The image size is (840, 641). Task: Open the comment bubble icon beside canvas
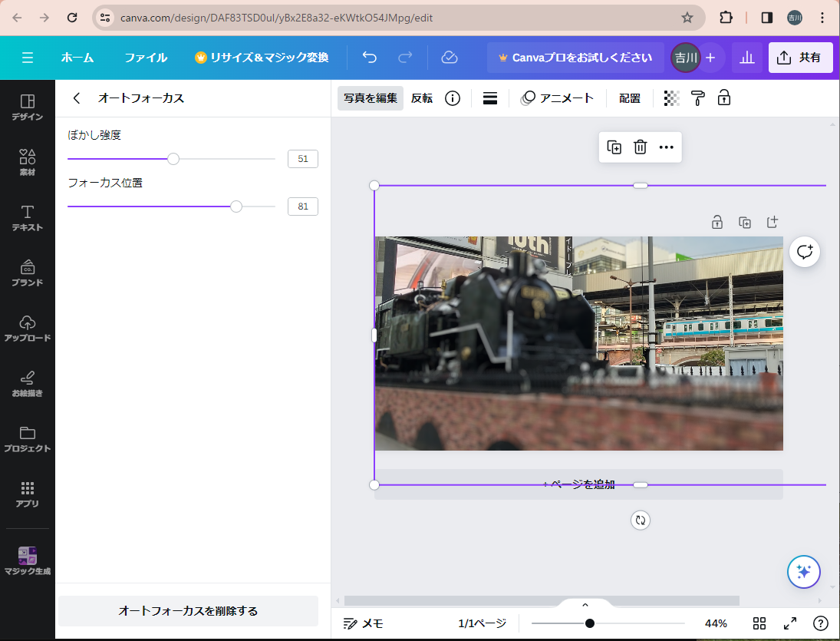804,252
